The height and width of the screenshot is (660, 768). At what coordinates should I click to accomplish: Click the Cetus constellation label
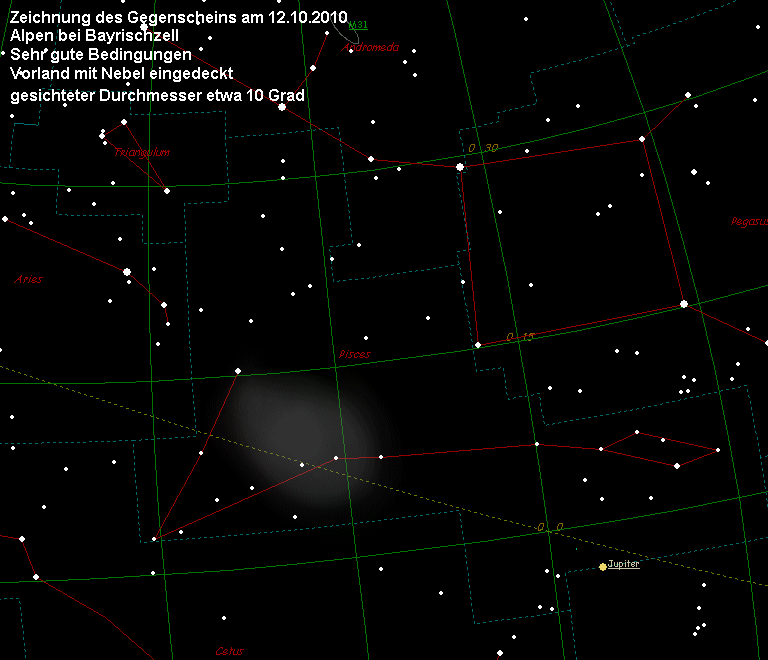[229, 651]
